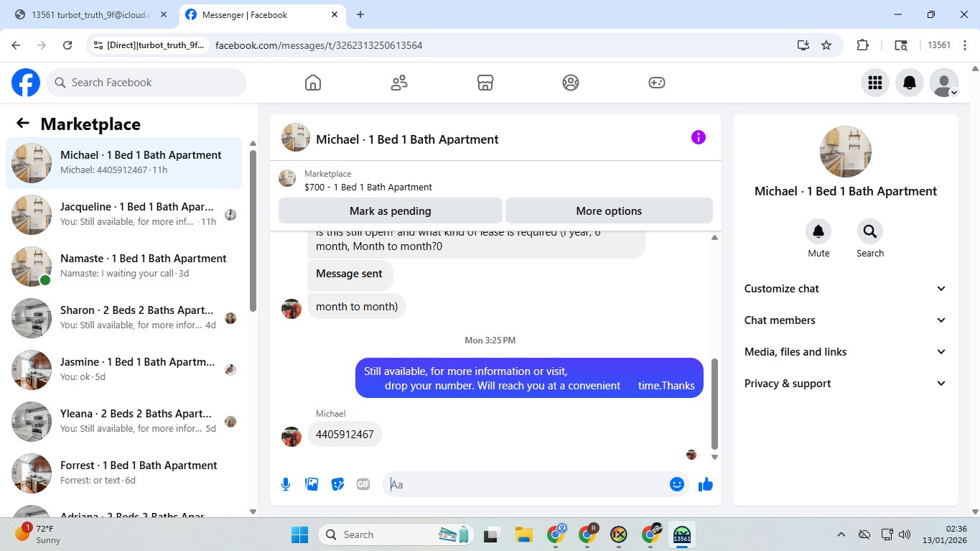Screen dimensions: 980x551
Task: Click 'Message sent' bubble
Action: [x=350, y=274]
